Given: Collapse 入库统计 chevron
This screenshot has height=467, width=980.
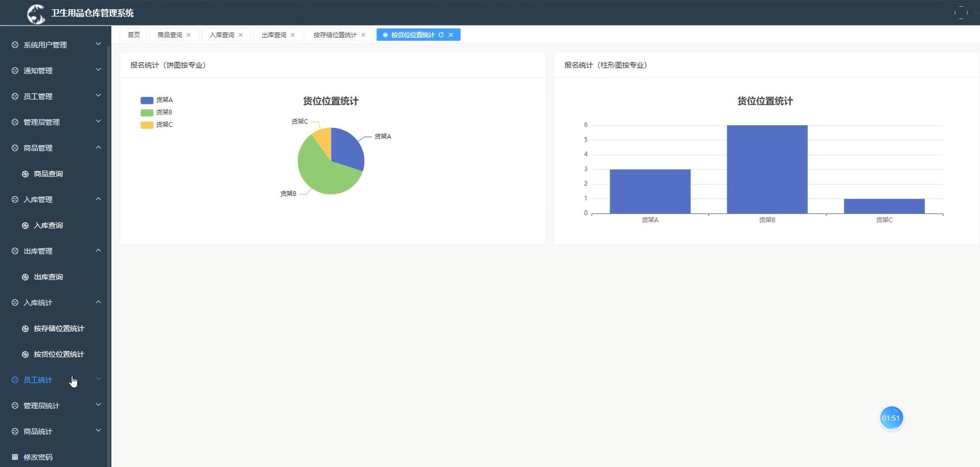Looking at the screenshot, I should pyautogui.click(x=99, y=302).
